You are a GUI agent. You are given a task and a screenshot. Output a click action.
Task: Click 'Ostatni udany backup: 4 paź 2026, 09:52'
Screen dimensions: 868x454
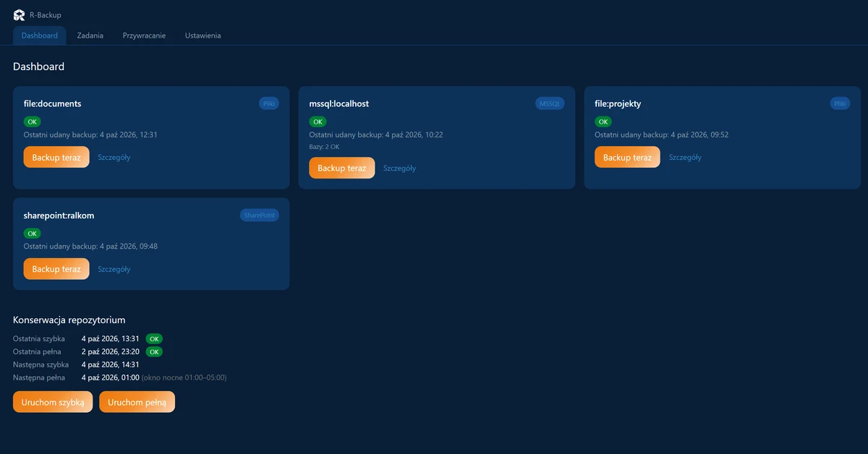662,134
